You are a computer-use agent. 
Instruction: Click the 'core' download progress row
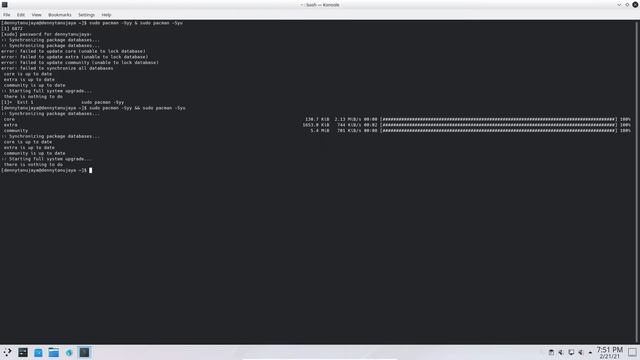316,119
